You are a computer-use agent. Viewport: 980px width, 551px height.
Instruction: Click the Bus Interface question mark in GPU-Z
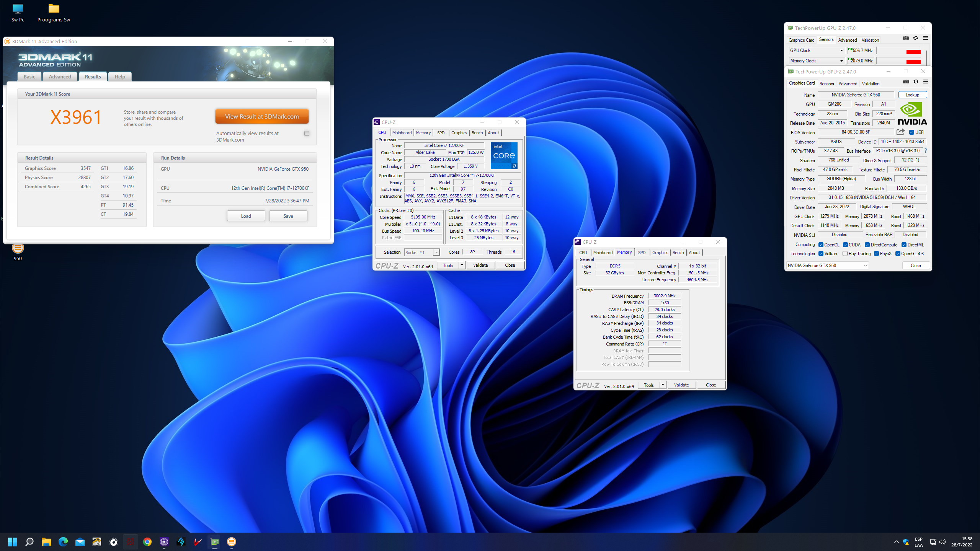tap(926, 151)
